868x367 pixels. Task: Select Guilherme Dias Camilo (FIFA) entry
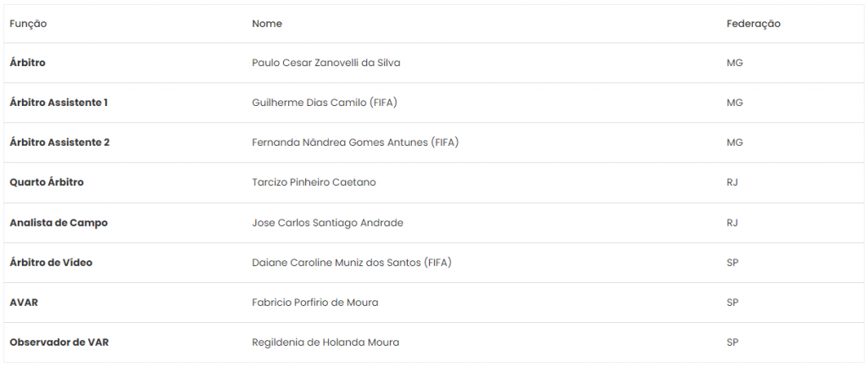coord(325,103)
